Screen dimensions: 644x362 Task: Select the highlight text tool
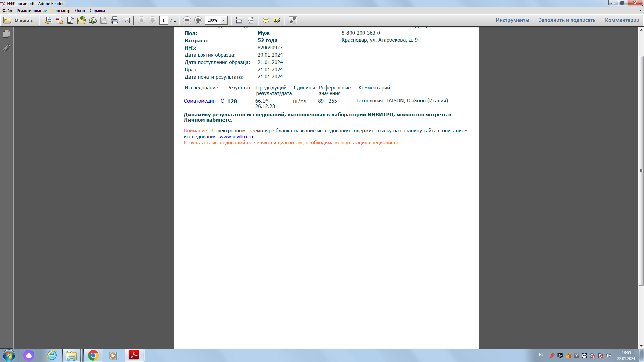click(x=277, y=20)
